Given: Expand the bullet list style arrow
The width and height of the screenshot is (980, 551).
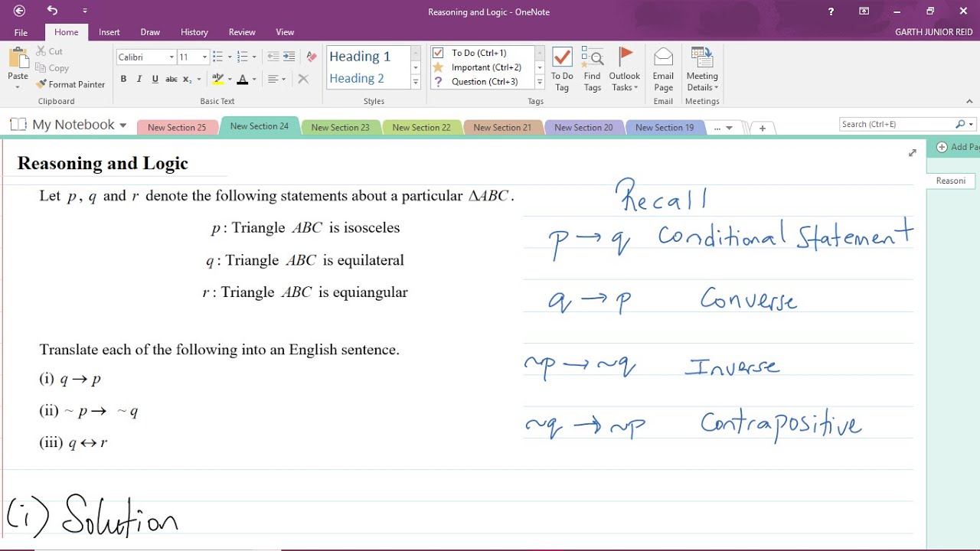Looking at the screenshot, I should coord(229,57).
